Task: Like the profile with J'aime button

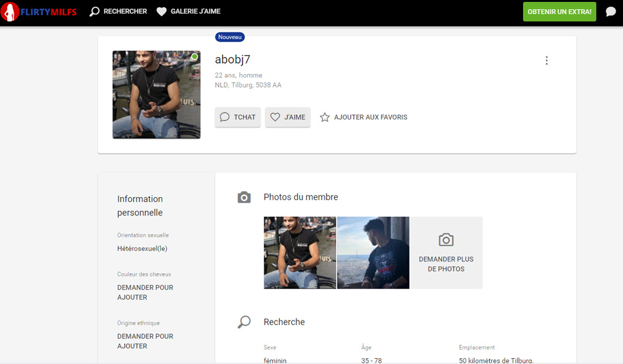Action: tap(287, 117)
